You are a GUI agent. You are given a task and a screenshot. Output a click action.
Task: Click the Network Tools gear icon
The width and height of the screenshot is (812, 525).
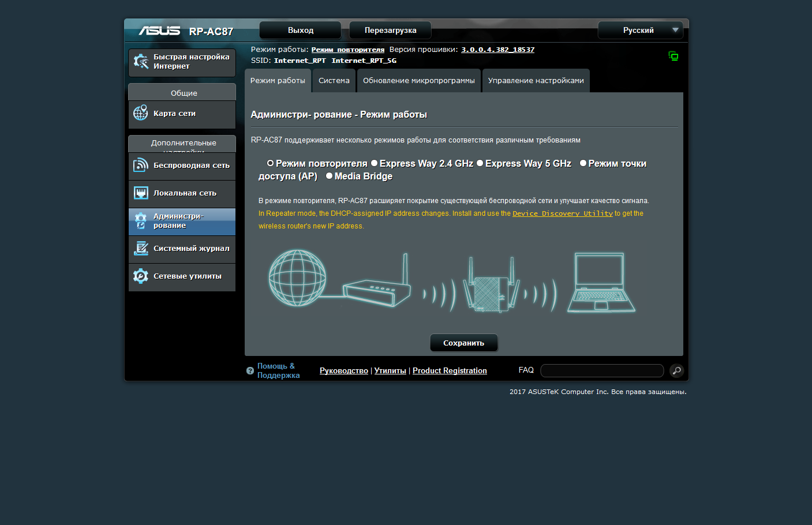(141, 276)
